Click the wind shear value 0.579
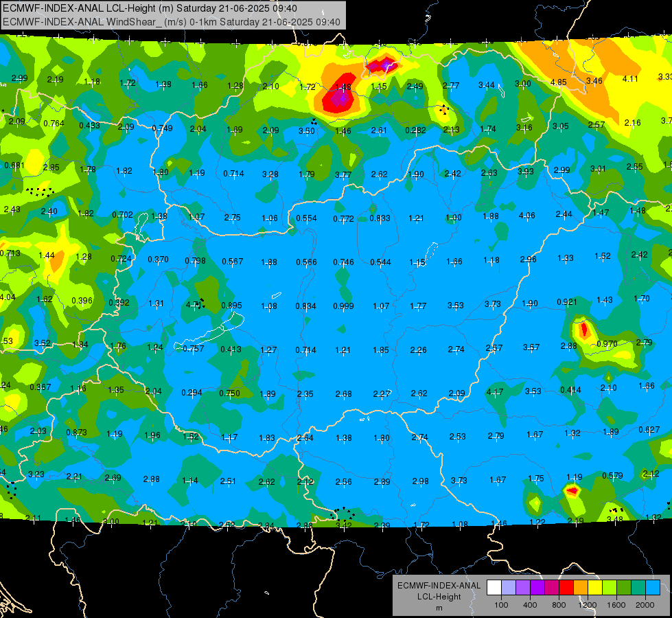 (612, 476)
